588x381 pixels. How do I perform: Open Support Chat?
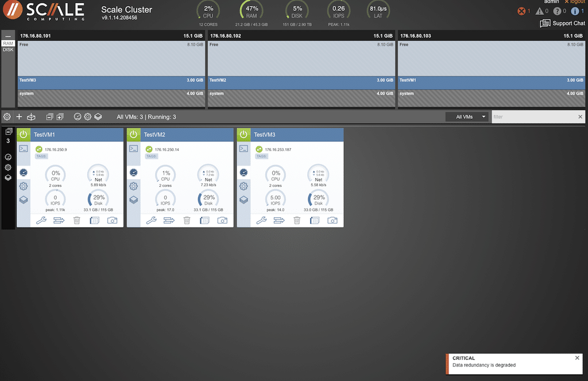coord(562,23)
